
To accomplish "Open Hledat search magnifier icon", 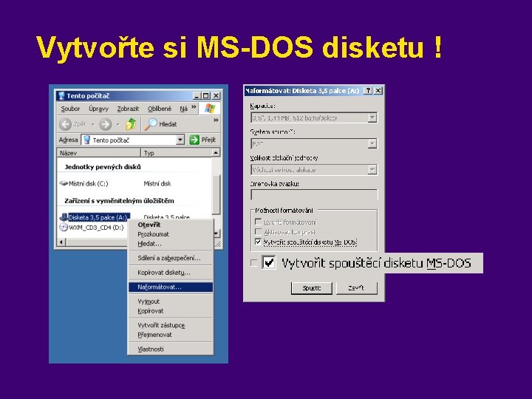I will click(150, 124).
